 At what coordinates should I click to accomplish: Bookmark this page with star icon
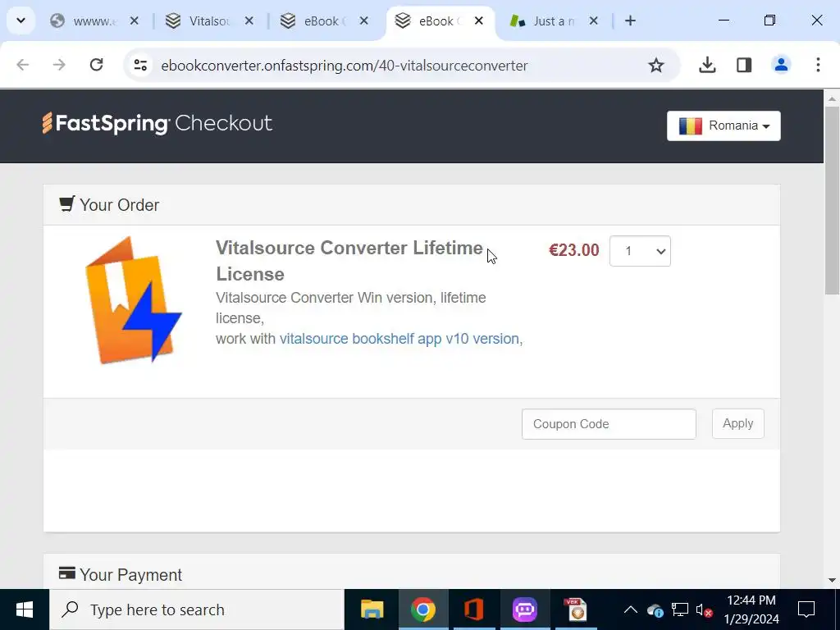656,66
